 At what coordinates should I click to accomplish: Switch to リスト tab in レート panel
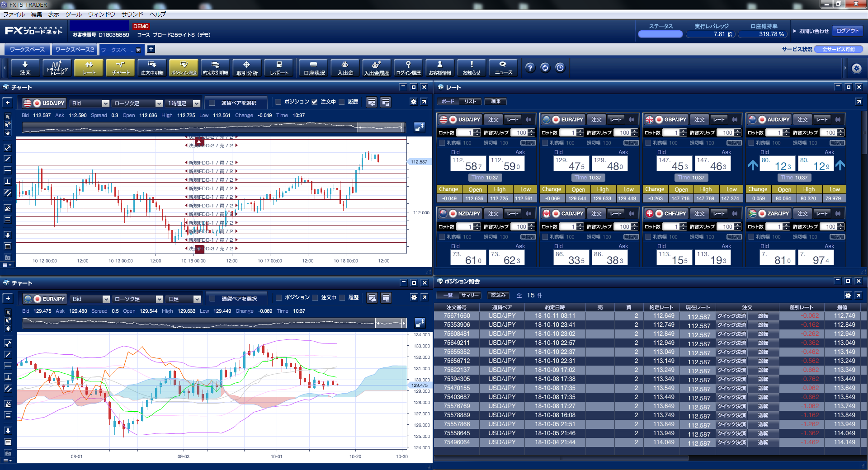(470, 101)
